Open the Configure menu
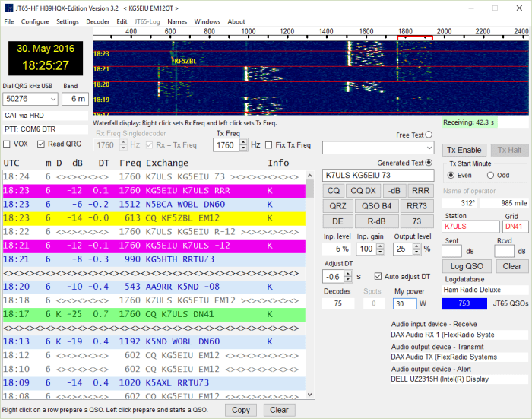This screenshot has height=419, width=532. [35, 21]
